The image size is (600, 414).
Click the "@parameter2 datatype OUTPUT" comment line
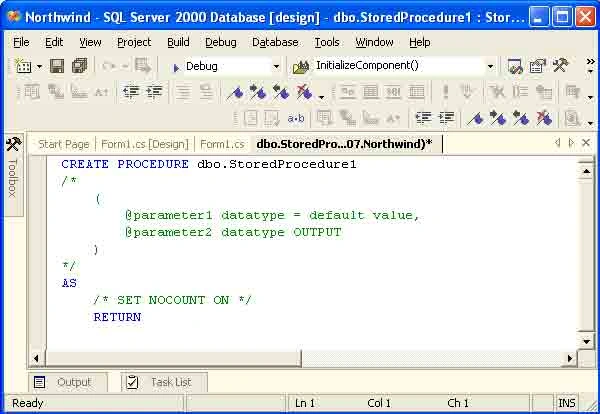(x=233, y=232)
